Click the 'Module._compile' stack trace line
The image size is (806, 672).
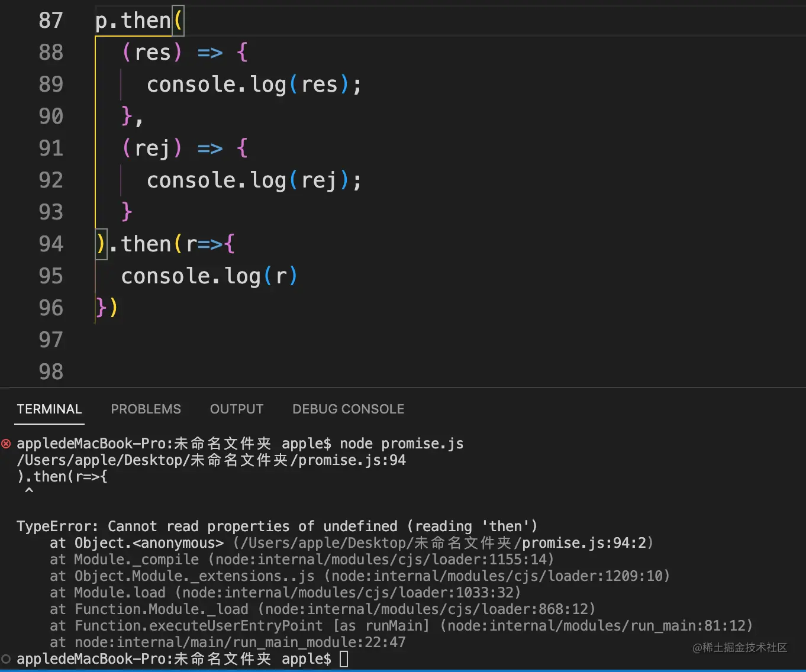[x=302, y=560]
